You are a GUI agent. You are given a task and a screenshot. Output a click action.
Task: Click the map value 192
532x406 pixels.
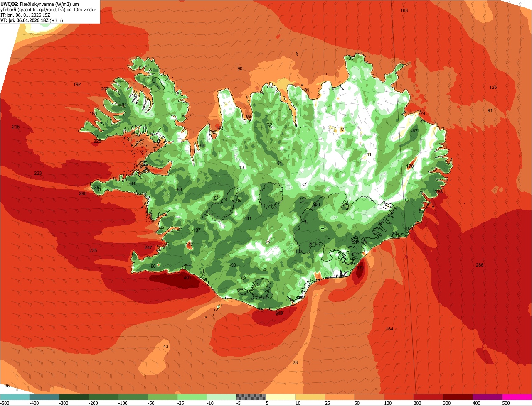[77, 84]
